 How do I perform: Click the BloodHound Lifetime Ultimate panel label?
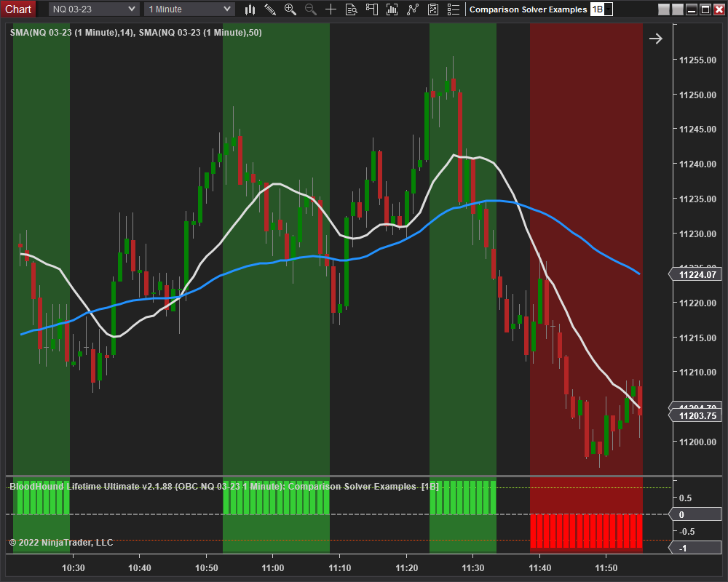coord(224,487)
